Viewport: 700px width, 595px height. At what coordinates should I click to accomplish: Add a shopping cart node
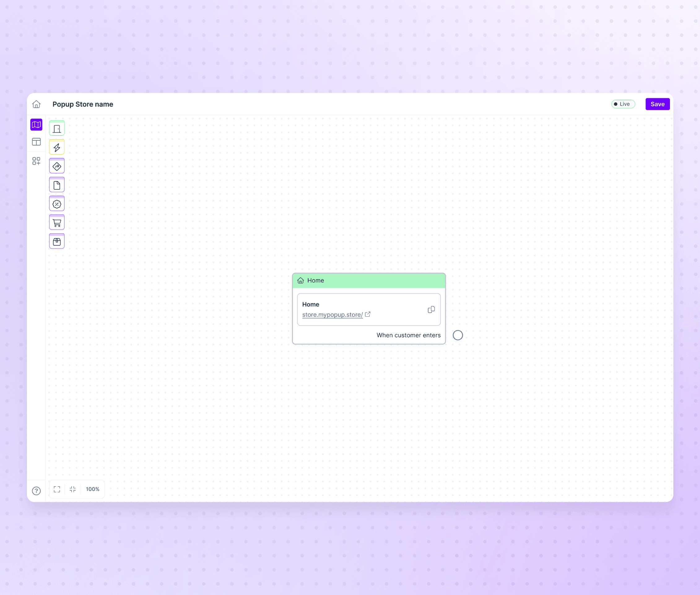pos(57,223)
